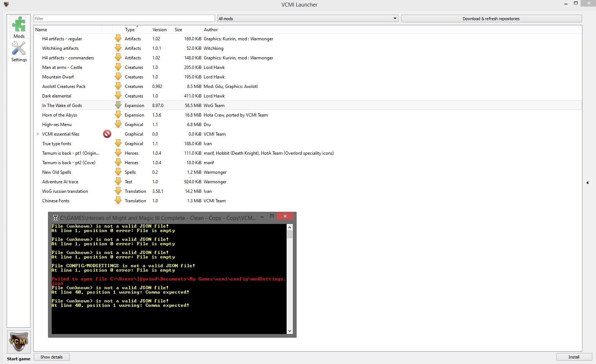Screen dimensions: 596x364
Task: Click download arrow for Tarnum is back - pt1
Action: (x=118, y=153)
